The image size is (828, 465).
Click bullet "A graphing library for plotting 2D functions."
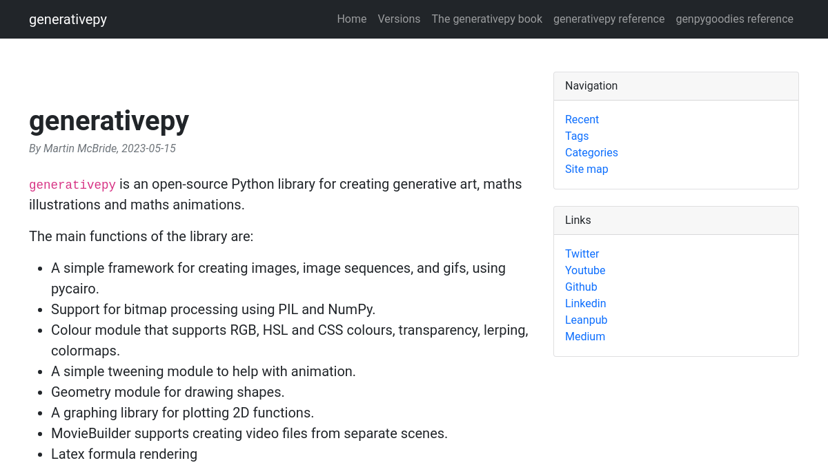[x=182, y=413]
